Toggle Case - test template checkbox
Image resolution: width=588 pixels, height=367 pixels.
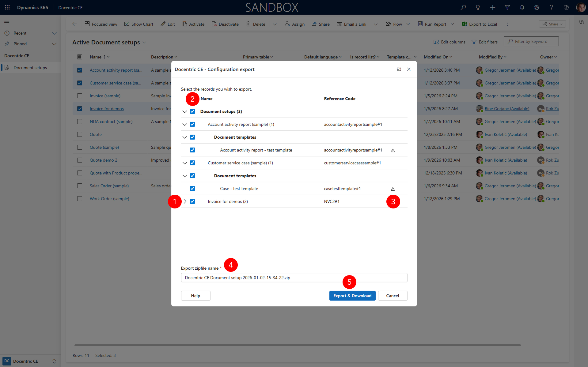tap(192, 189)
